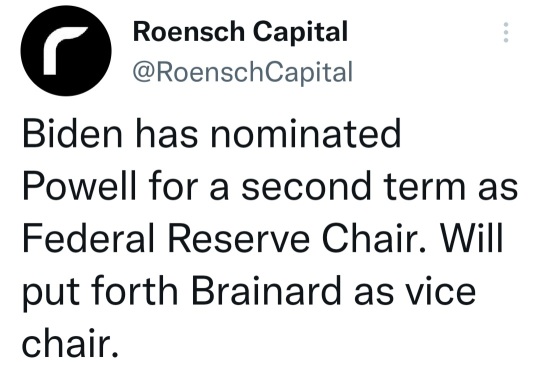Click the white R logo inside avatar
This screenshot has height=375, width=540.
pyautogui.click(x=65, y=51)
